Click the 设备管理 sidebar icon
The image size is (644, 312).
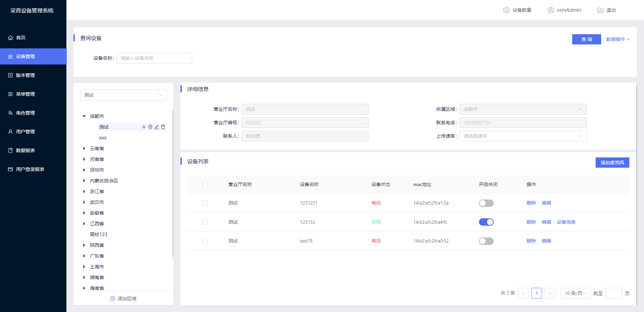point(10,56)
